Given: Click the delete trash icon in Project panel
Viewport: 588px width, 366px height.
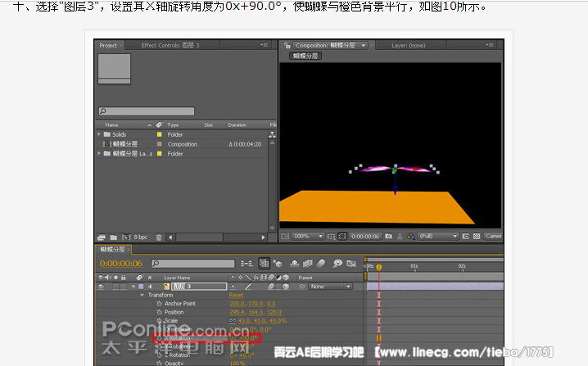Looking at the screenshot, I should 159,237.
